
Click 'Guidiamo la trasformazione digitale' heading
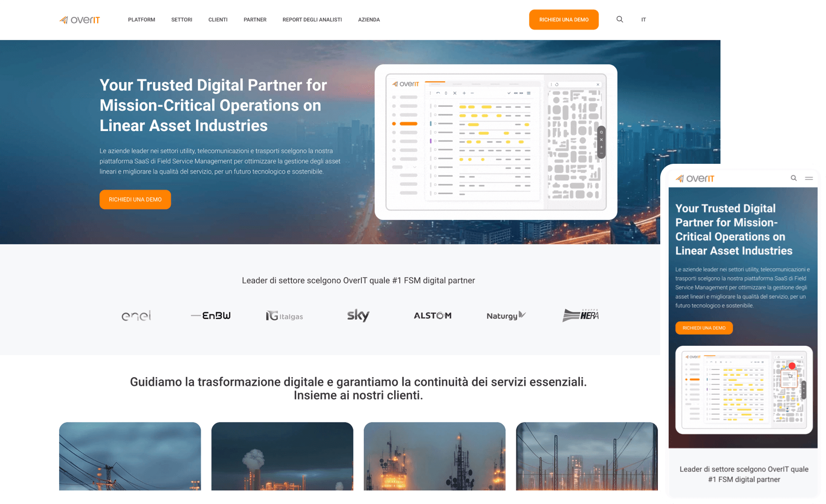tap(358, 388)
